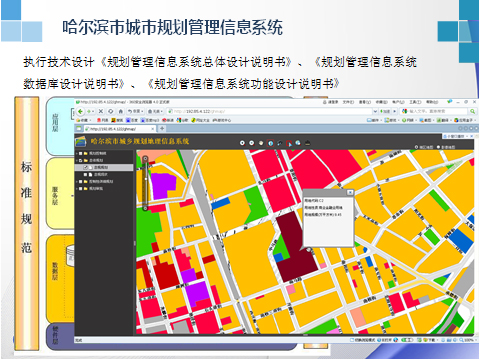This screenshot has width=480, height=361.
Task: Click the browser refresh icon
Action: click(111, 111)
